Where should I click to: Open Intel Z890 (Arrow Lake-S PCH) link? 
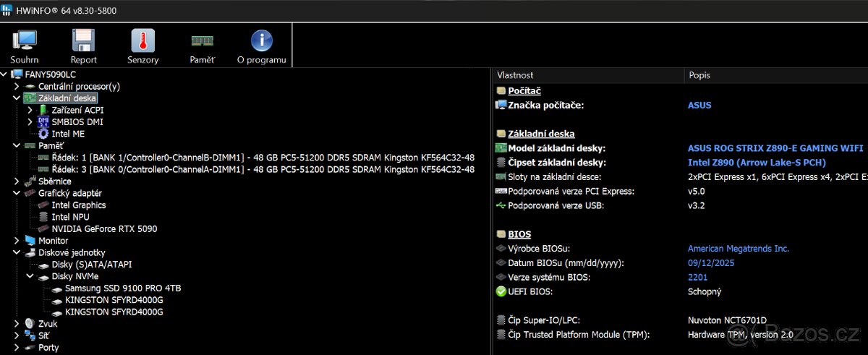757,163
